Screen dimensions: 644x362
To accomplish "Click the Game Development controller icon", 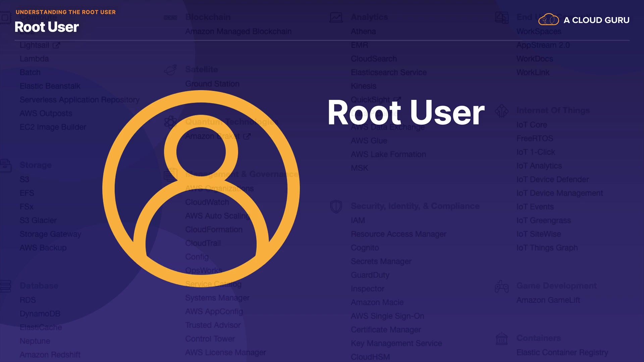I will point(501,286).
